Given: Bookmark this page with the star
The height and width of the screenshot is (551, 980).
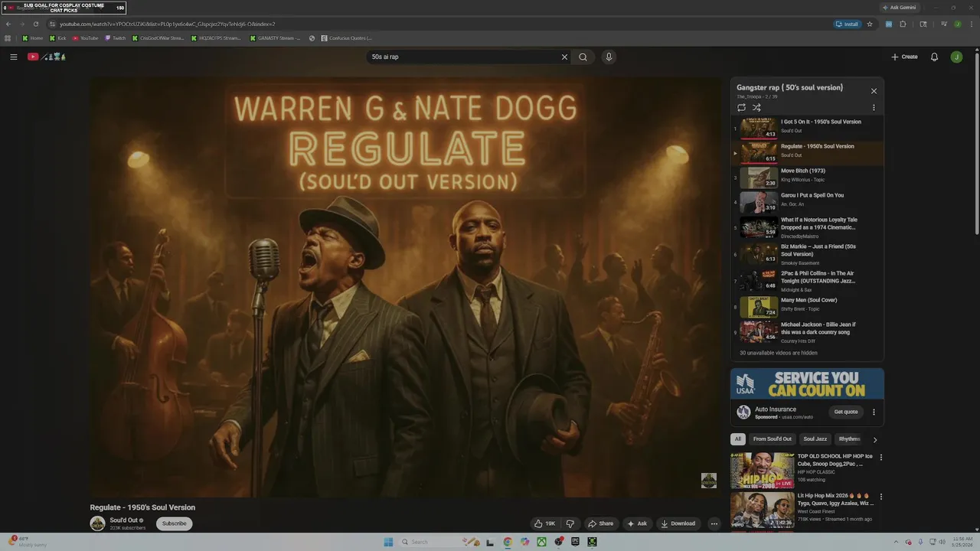Looking at the screenshot, I should [x=870, y=24].
